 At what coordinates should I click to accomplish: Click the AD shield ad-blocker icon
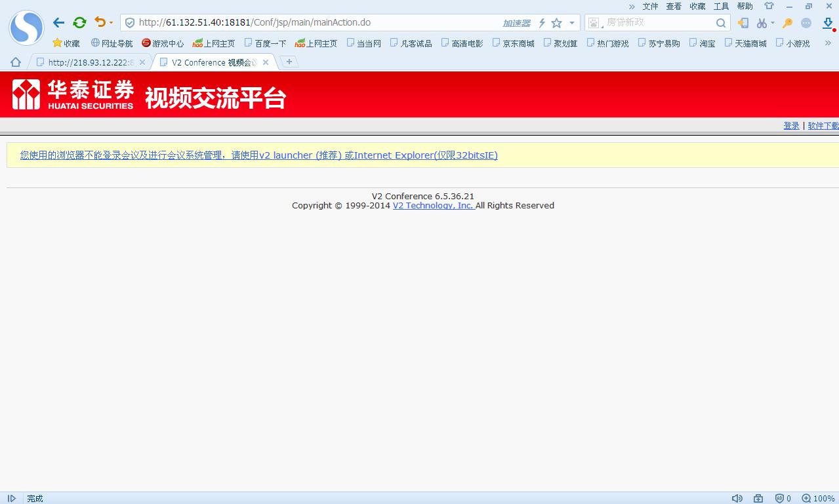[x=779, y=498]
